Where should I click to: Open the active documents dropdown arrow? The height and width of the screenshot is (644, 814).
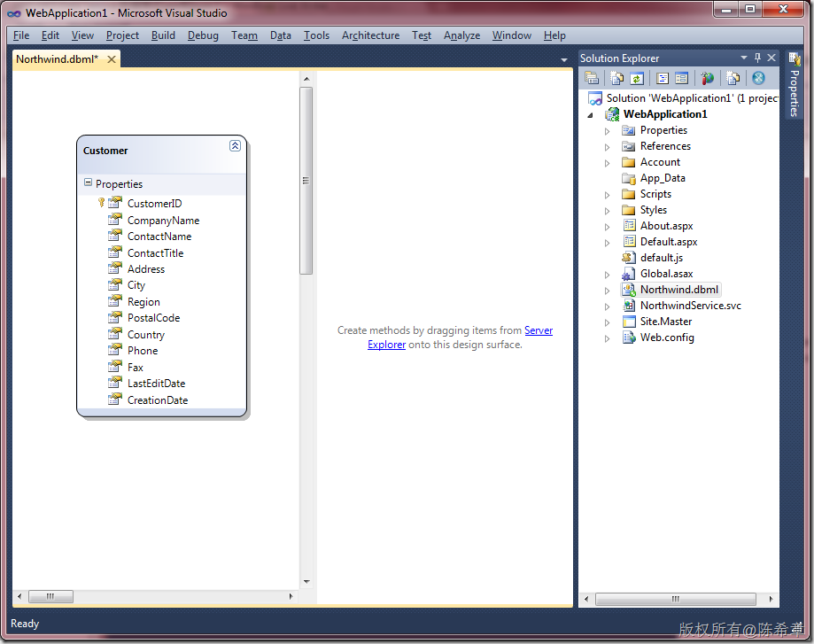(x=564, y=60)
